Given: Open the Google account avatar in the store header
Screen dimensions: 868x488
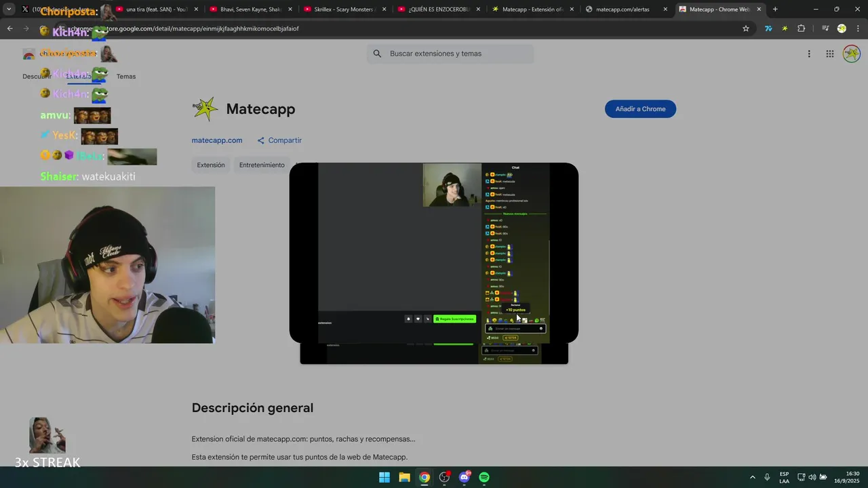Looking at the screenshot, I should [x=852, y=54].
